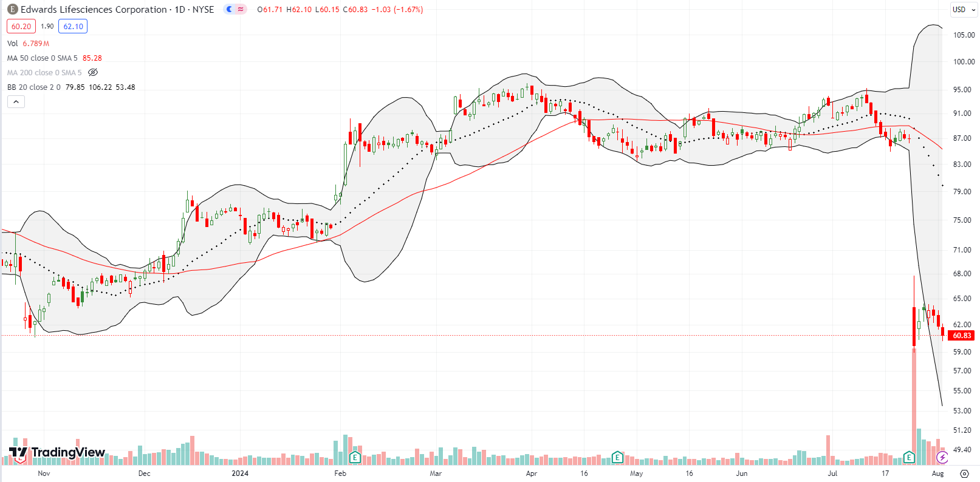
Task: Select the BB 20 close indicator legend
Action: tap(34, 87)
